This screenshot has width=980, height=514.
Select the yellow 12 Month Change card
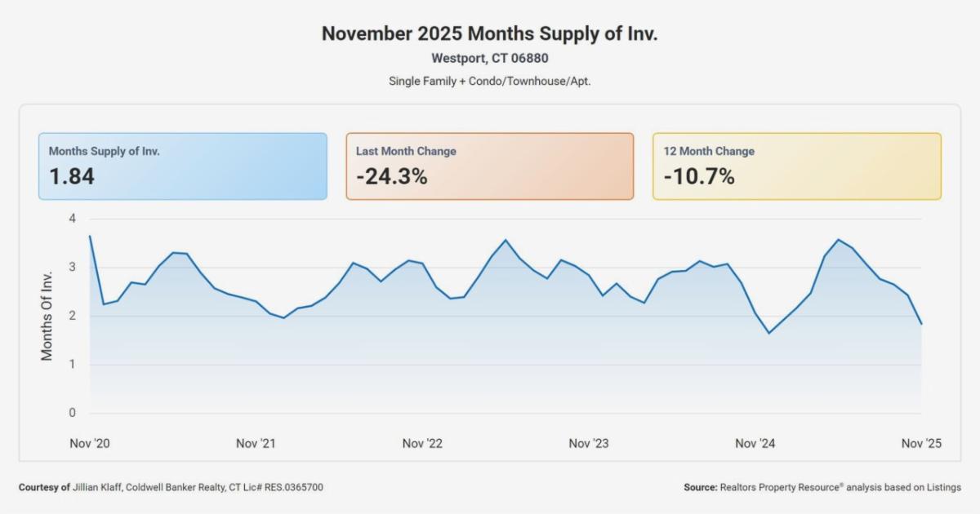(796, 166)
